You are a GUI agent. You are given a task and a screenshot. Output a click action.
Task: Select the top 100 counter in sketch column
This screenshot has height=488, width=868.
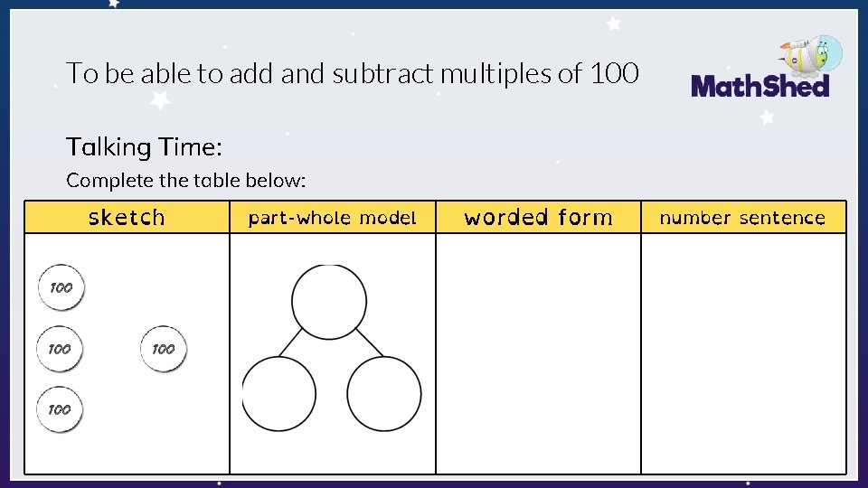pos(61,287)
